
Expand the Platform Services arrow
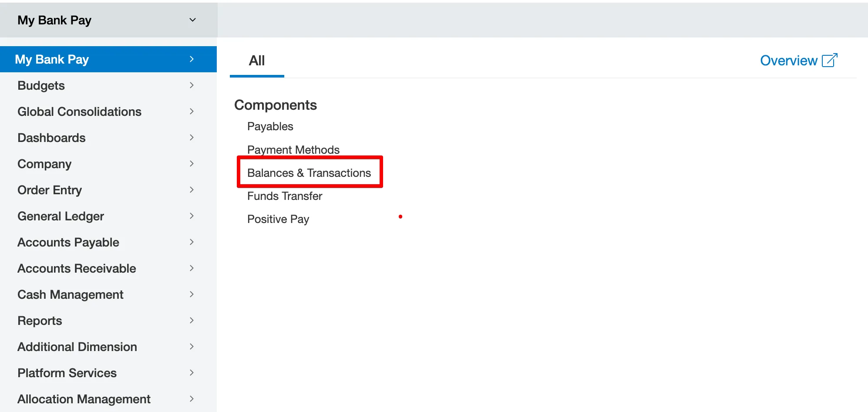pyautogui.click(x=192, y=373)
